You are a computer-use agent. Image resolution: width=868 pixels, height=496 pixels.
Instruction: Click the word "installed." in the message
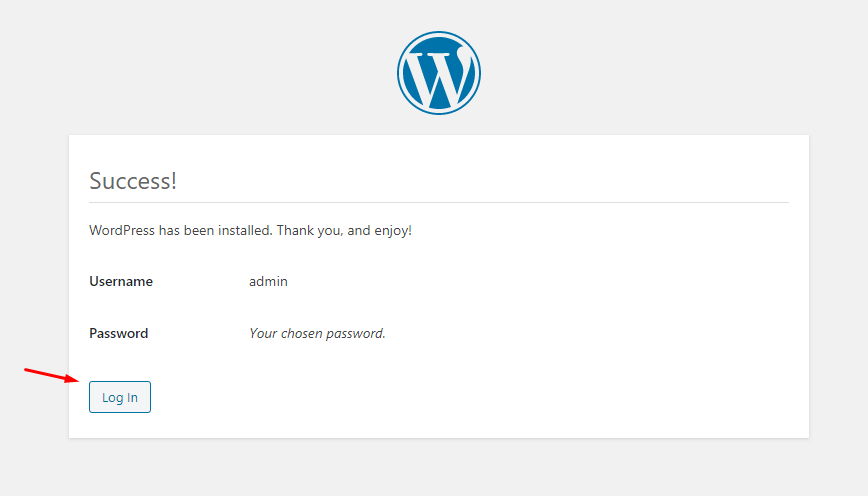(x=244, y=230)
